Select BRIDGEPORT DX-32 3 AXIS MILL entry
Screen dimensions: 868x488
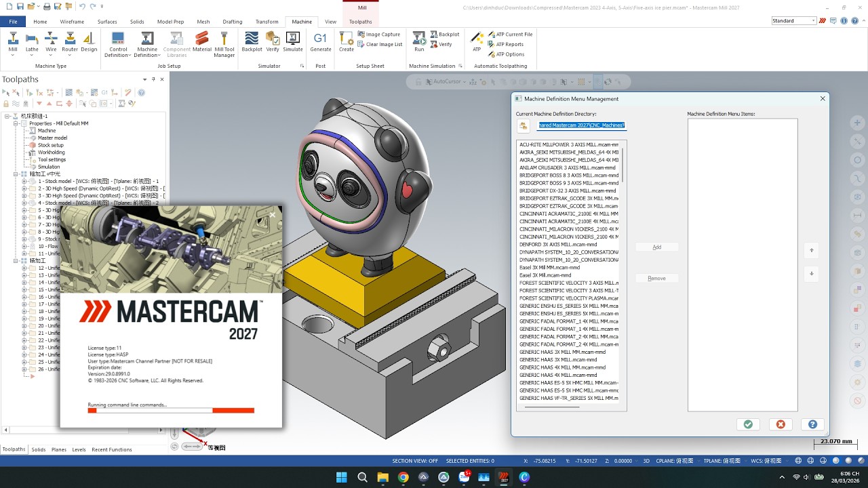[x=568, y=190]
